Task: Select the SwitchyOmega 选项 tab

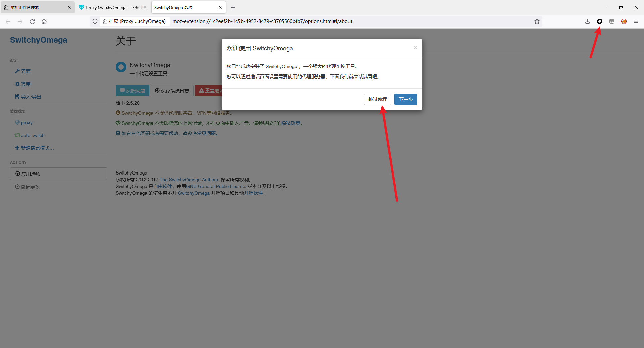Action: 189,7
